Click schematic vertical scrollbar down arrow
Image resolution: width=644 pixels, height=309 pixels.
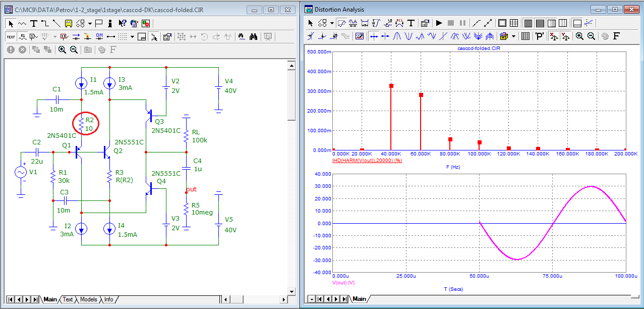[x=290, y=291]
